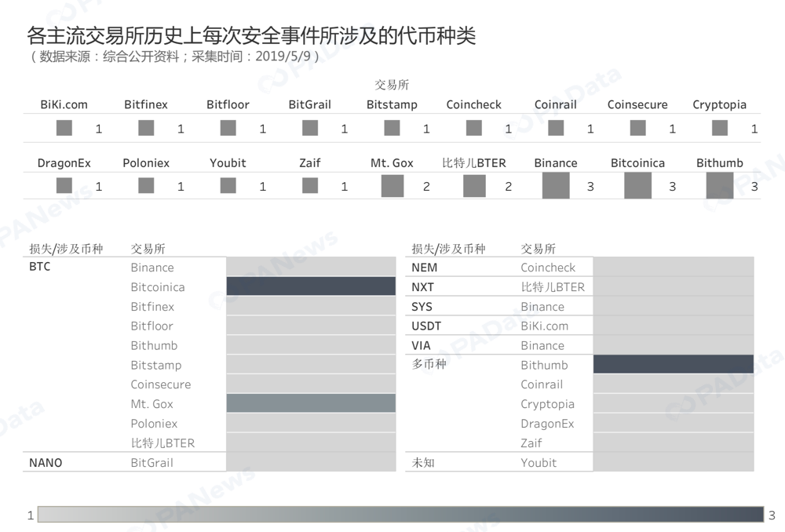Click the NEM currency label
Viewport: 785px width, 532px height.
424,268
